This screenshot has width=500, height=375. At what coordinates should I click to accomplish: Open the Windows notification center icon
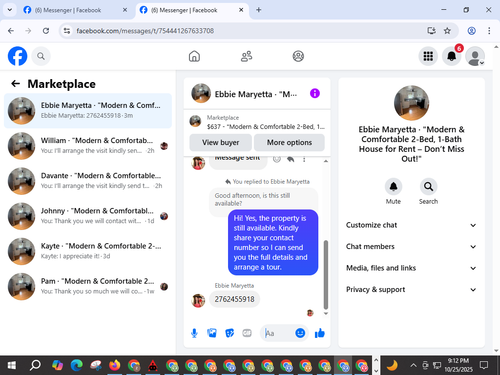click(484, 365)
